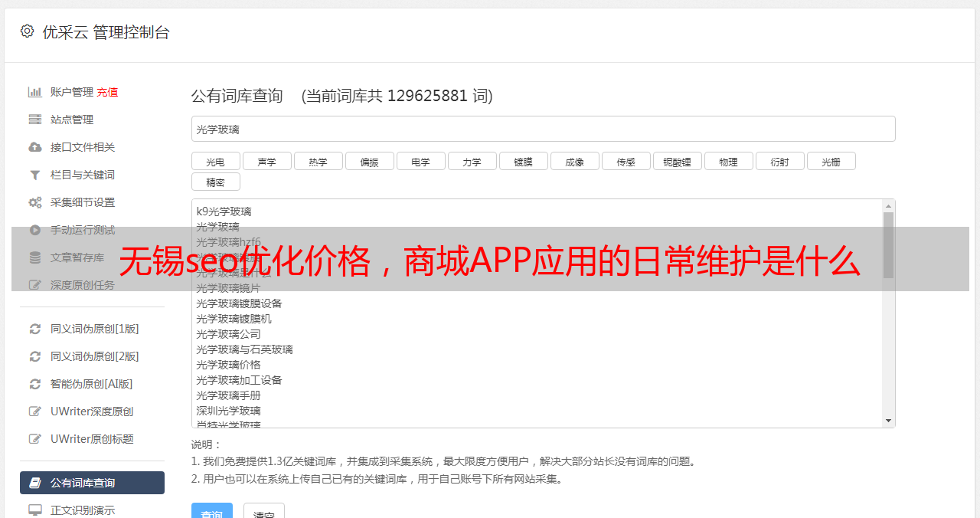Choose the 电学 keyword tag
980x518 pixels.
(x=421, y=161)
